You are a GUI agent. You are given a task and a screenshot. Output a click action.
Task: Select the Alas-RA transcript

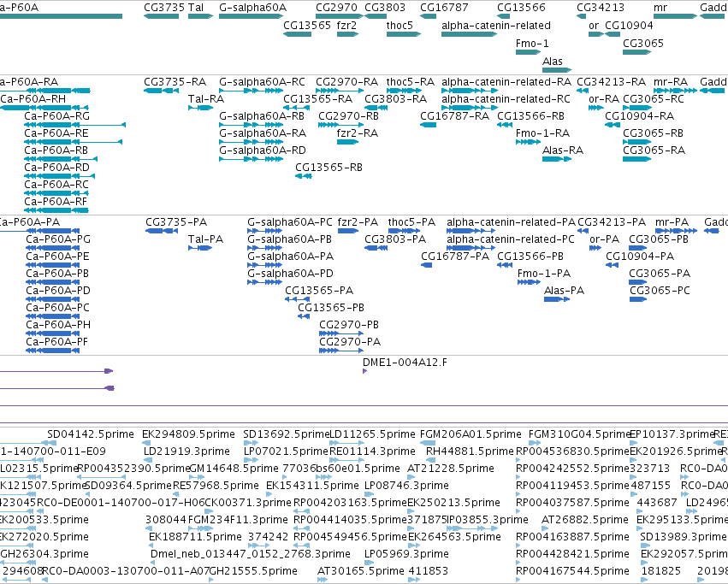557,159
